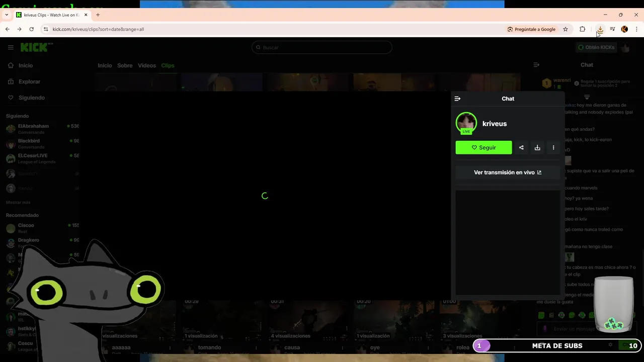The image size is (644, 362).
Task: Focus the Buscar search field
Action: (322, 47)
